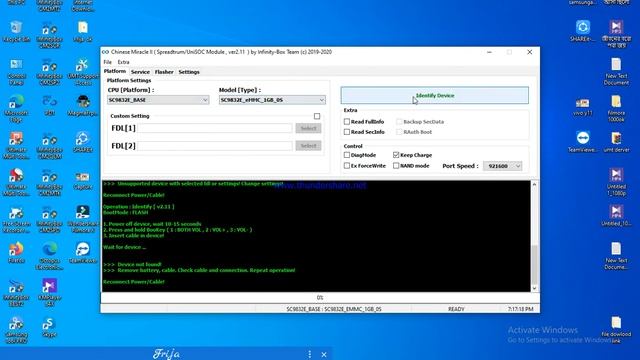Click the 'BootMode : FLASH' log line
Viewport: 640px width, 360px height.
tap(125, 212)
